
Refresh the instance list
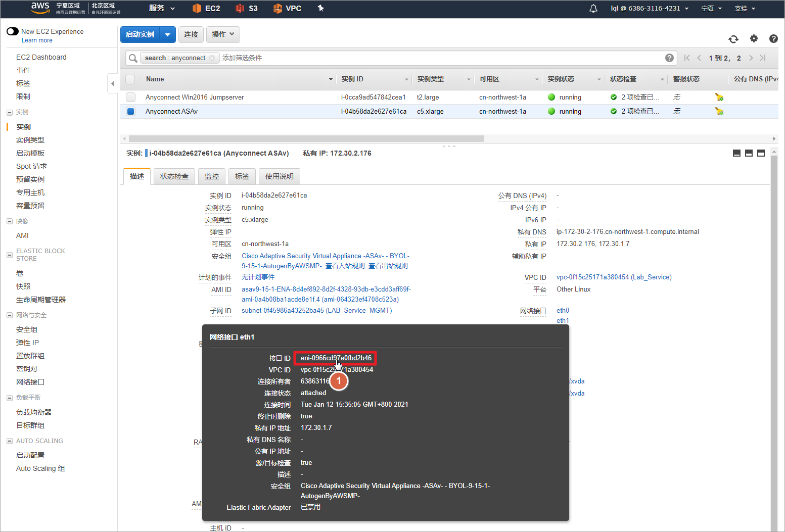click(x=733, y=39)
